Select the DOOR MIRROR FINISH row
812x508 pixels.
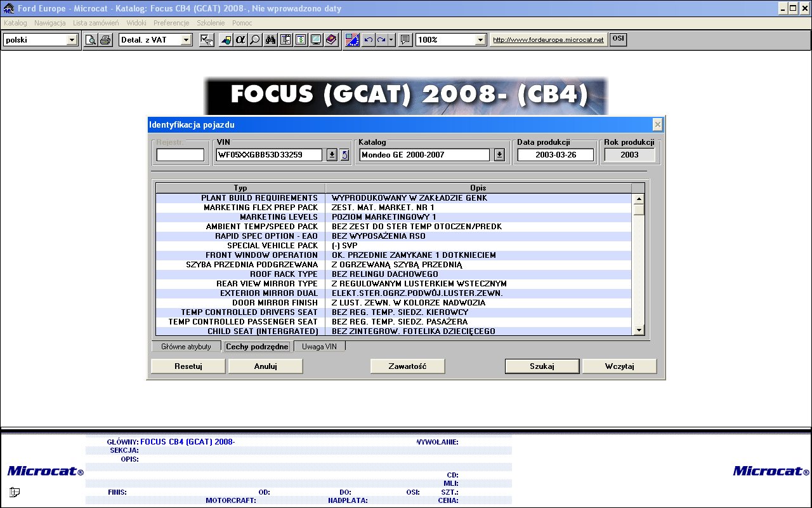pyautogui.click(x=394, y=303)
